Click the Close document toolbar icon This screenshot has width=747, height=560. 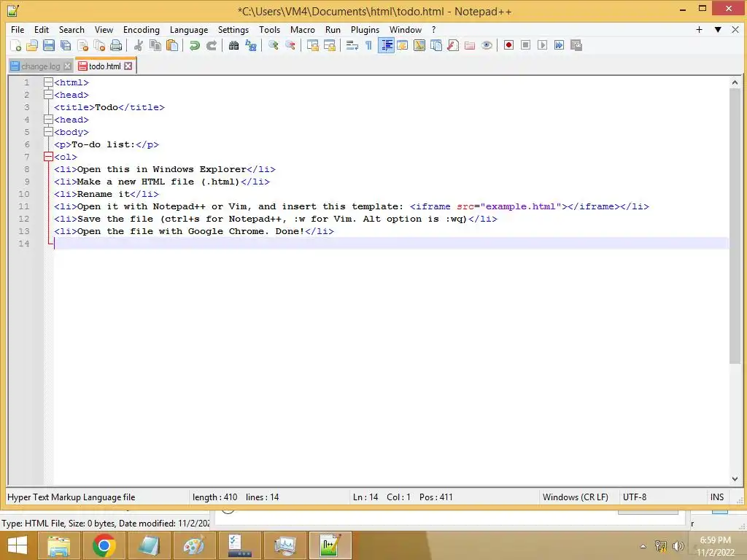point(82,45)
